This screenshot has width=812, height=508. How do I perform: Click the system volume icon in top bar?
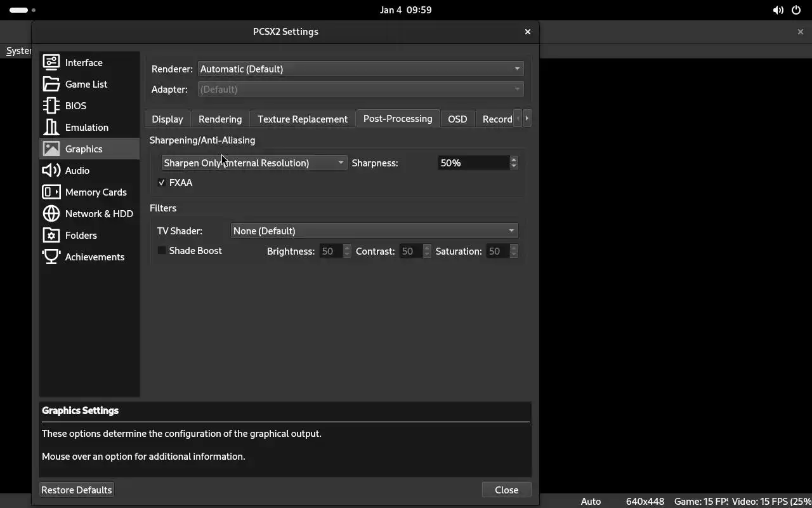[778, 10]
